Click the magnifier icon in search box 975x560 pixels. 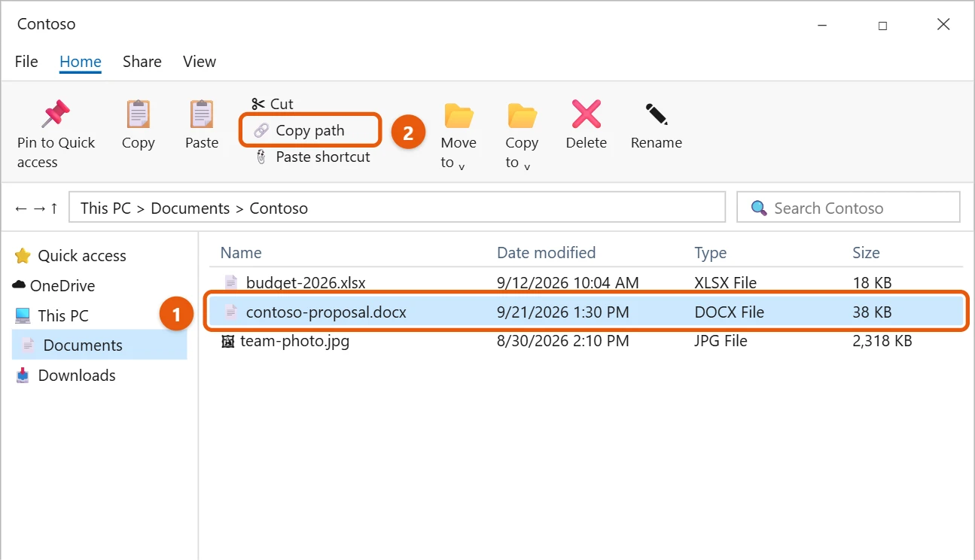coord(760,208)
